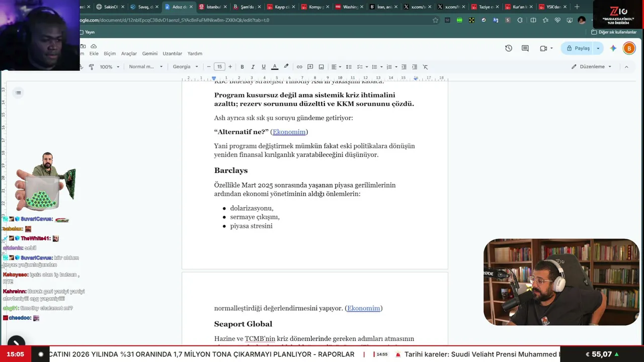Open the Diğer sık kullanılanlar folder
The image size is (644, 362).
[614, 32]
